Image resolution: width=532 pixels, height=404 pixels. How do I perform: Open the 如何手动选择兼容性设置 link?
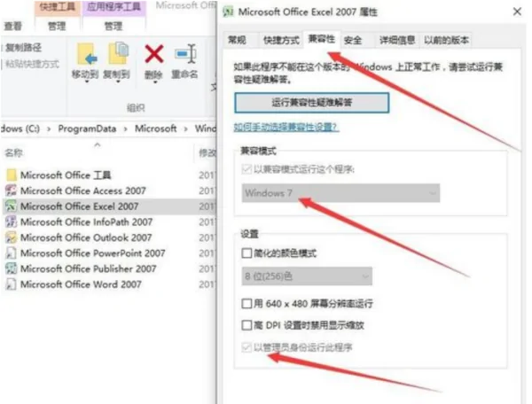click(286, 127)
